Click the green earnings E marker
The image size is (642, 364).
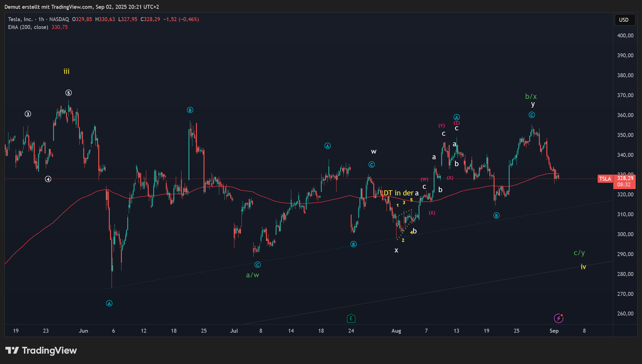tap(351, 318)
